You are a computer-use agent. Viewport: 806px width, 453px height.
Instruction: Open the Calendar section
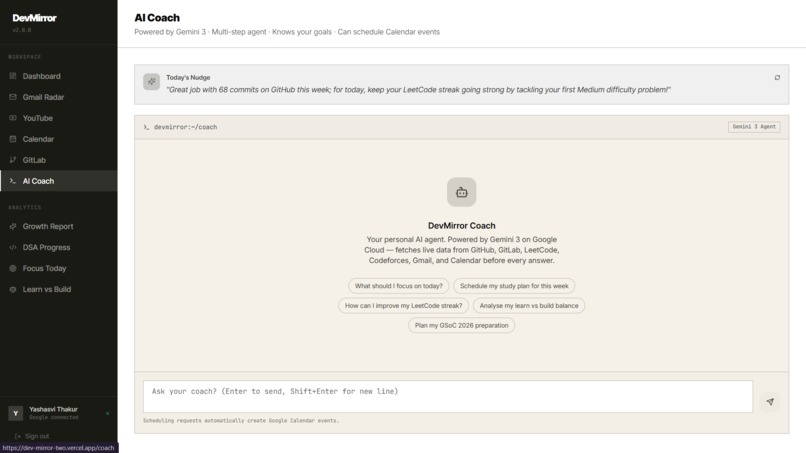pos(59,139)
